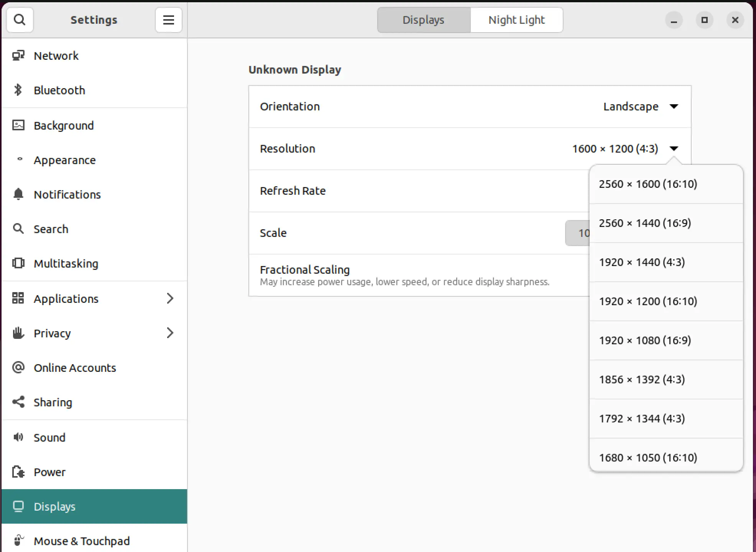This screenshot has width=756, height=552.
Task: Maximize the Settings window
Action: coord(704,20)
